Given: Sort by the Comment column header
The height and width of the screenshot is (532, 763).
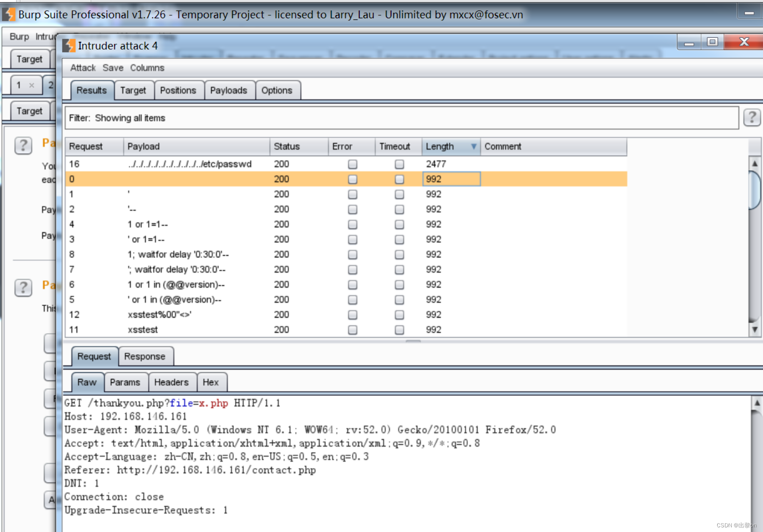Looking at the screenshot, I should 554,146.
